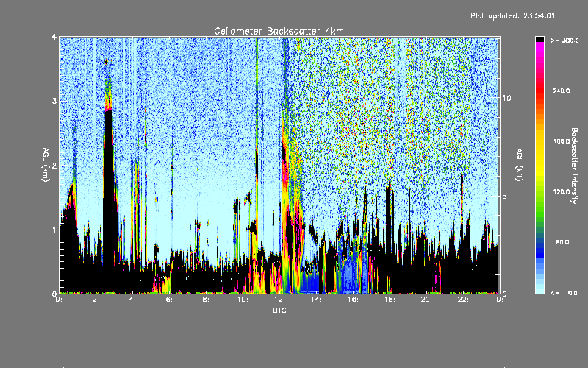Click the "8:" UTC time tick
Image resolution: width=588 pixels, height=368 pixels.
206,300
